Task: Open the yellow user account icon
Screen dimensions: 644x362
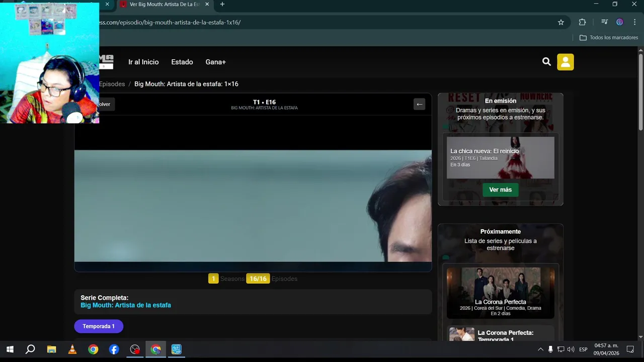Action: click(565, 62)
